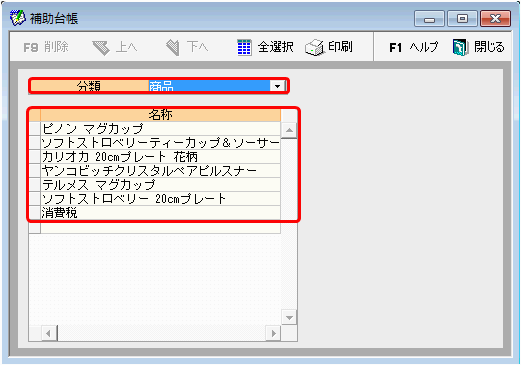
Task: Click the F9 削除 delete button
Action: (x=46, y=47)
